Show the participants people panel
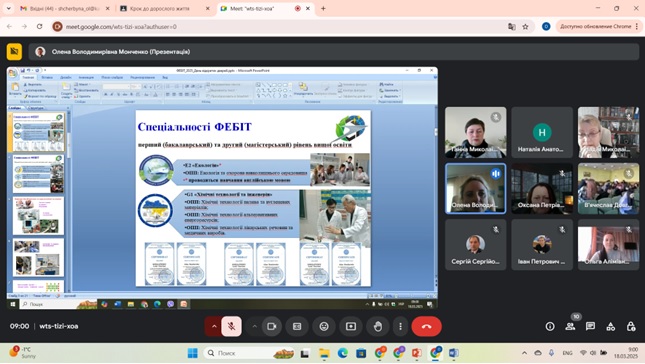This screenshot has width=645, height=364. 570,327
